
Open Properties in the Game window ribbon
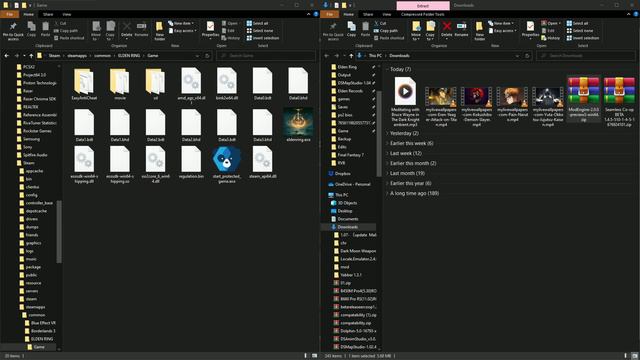[210, 30]
